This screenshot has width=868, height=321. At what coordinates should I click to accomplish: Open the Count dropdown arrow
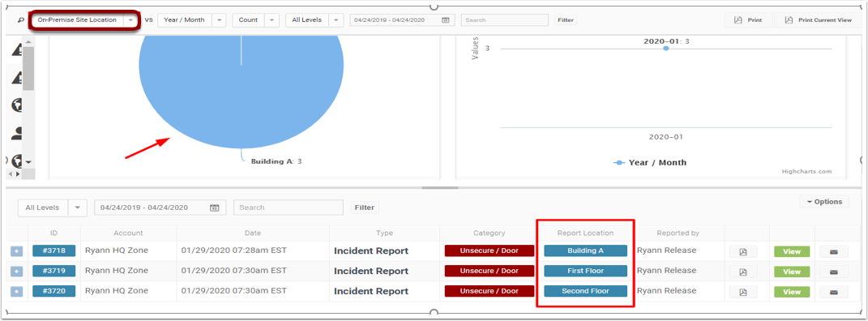272,20
